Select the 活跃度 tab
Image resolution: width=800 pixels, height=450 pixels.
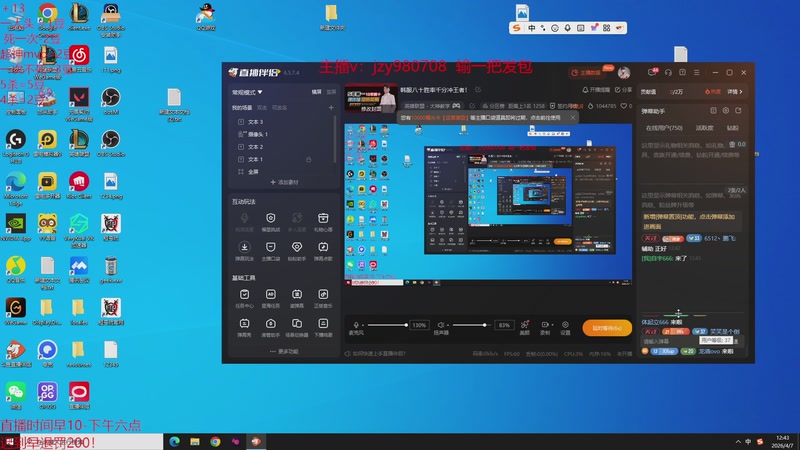[705, 128]
